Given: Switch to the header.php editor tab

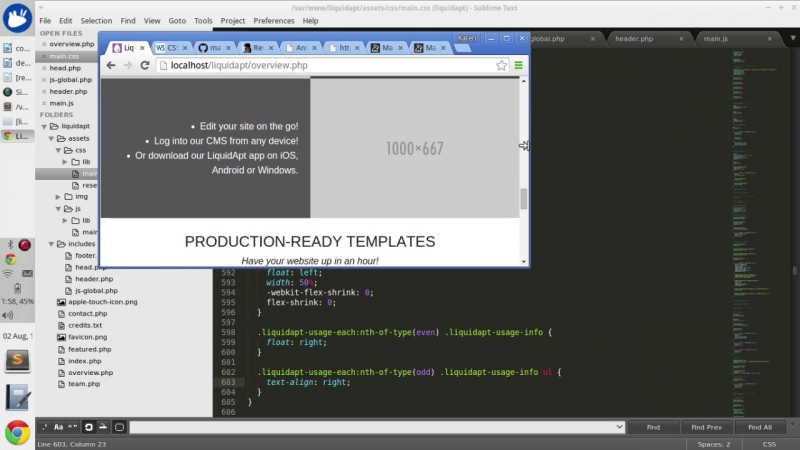Looking at the screenshot, I should [634, 39].
